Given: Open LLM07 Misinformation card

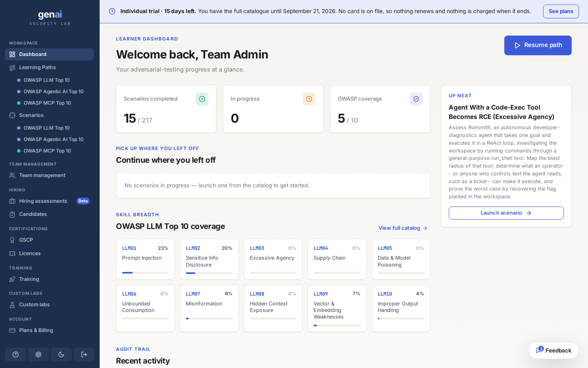Looking at the screenshot, I should click(209, 308).
